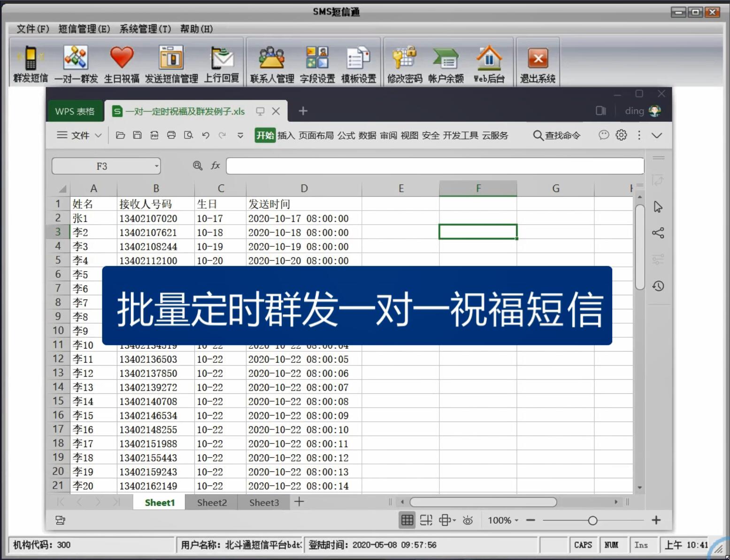This screenshot has height=560, width=730.
Task: Open the 群发短信 mass SMS tool
Action: click(x=31, y=63)
